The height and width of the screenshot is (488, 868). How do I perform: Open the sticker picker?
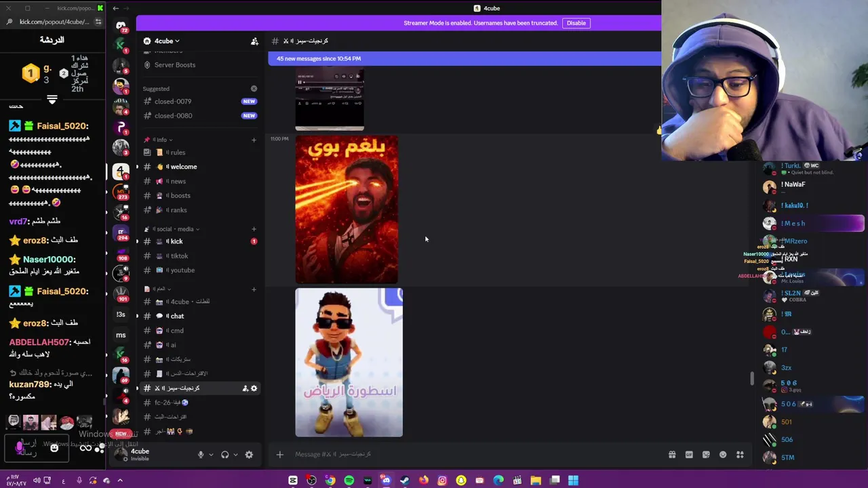706,455
